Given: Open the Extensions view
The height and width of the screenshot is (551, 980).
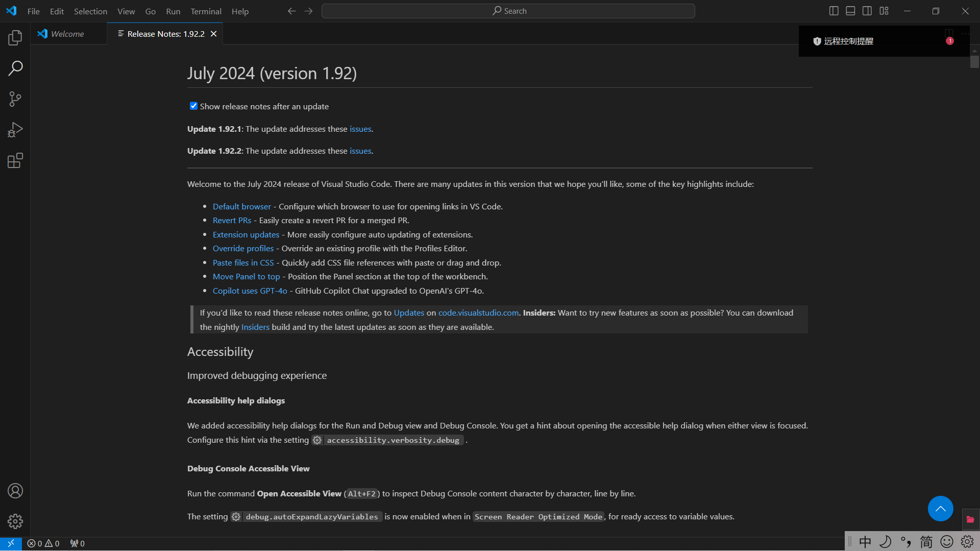Looking at the screenshot, I should tap(15, 161).
